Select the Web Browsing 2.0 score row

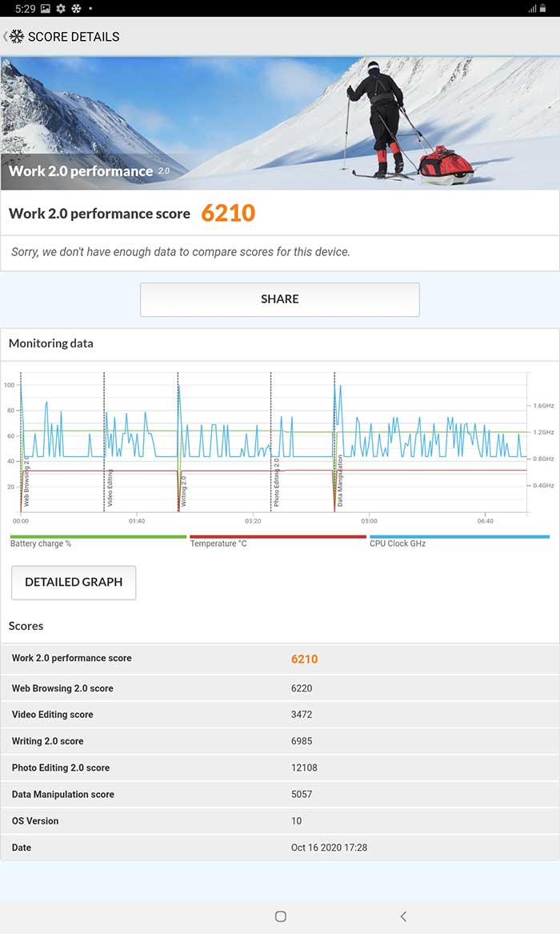280,688
